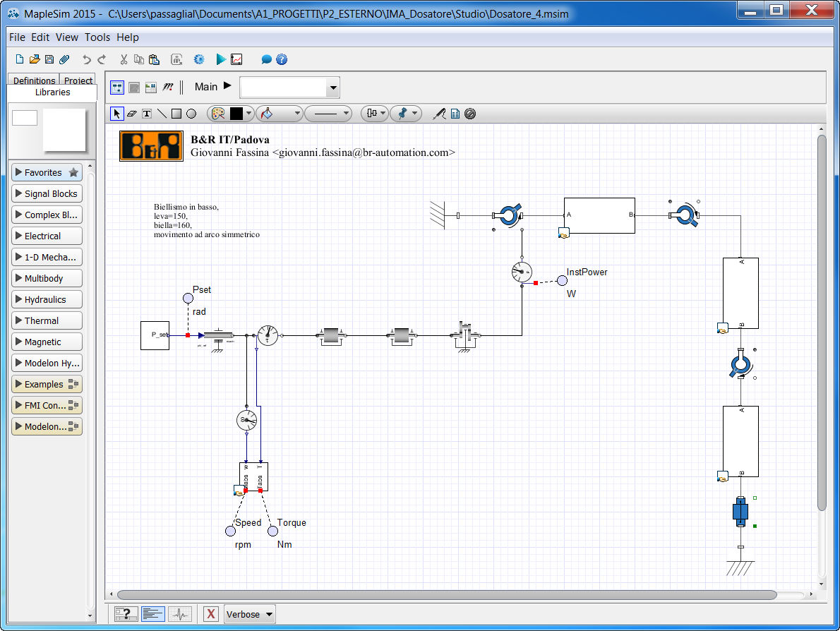The width and height of the screenshot is (840, 631).
Task: Pick the Eraser tool in the drawing toolbar
Action: pyautogui.click(x=132, y=114)
